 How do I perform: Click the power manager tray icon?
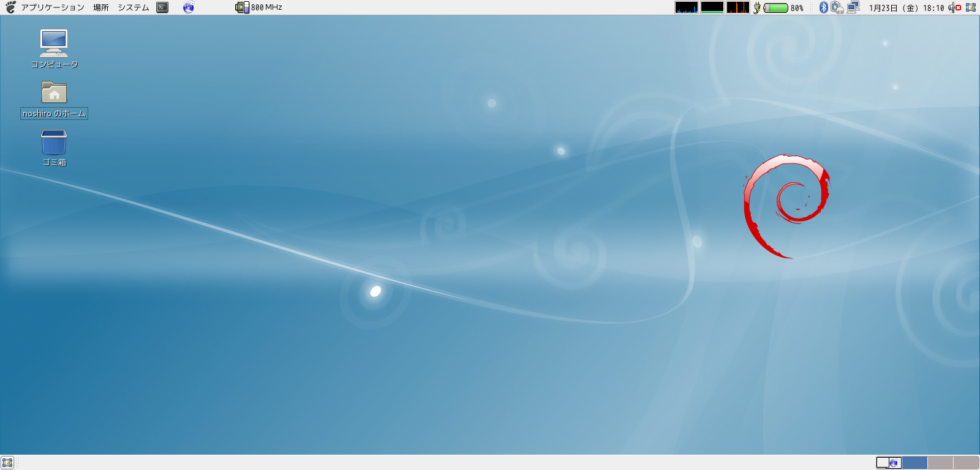(x=837, y=7)
